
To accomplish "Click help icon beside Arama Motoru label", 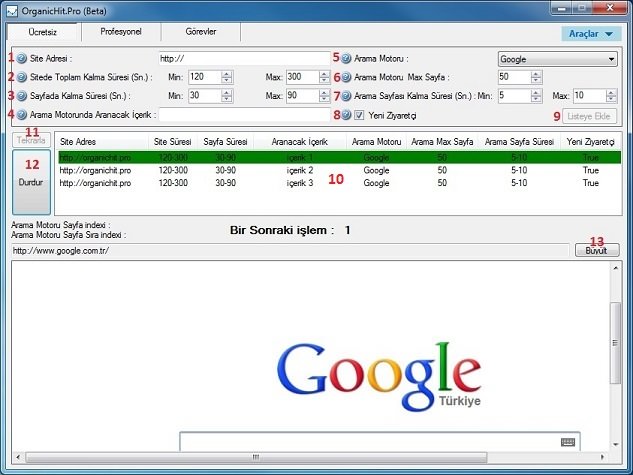I will click(x=346, y=59).
